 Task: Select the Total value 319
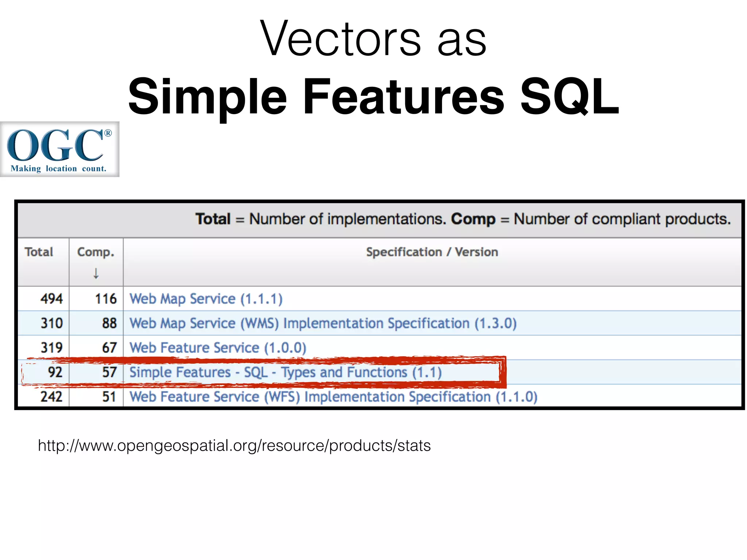(52, 348)
